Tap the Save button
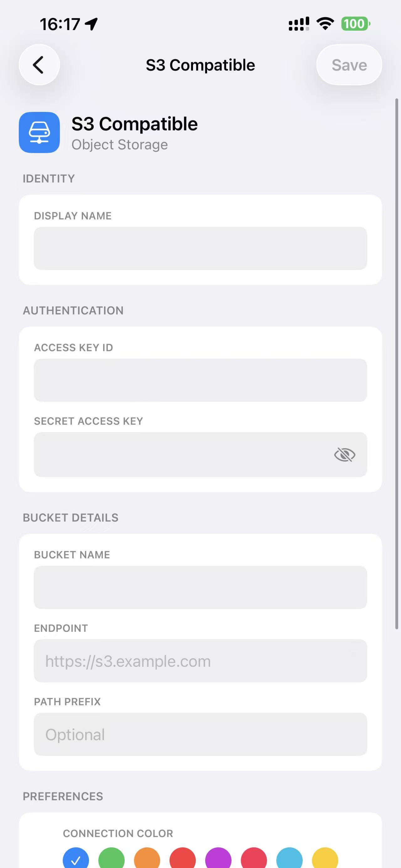This screenshot has height=868, width=401. click(x=349, y=65)
